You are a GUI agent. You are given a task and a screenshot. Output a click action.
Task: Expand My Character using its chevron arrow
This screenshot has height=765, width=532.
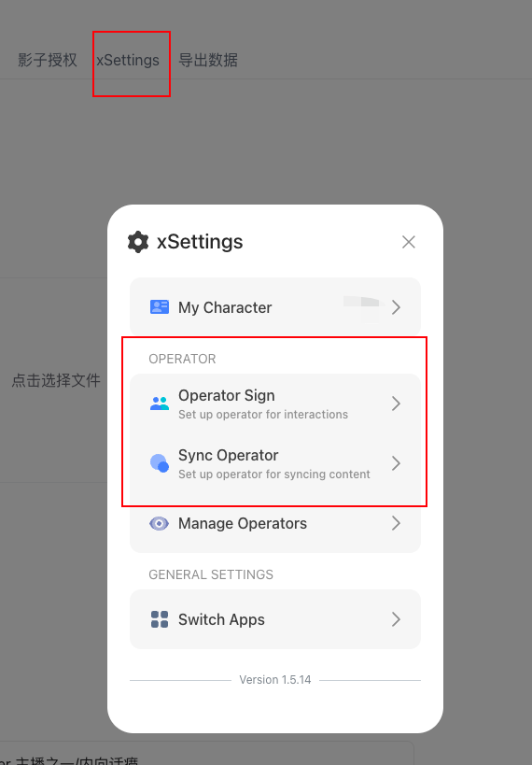[x=396, y=307]
